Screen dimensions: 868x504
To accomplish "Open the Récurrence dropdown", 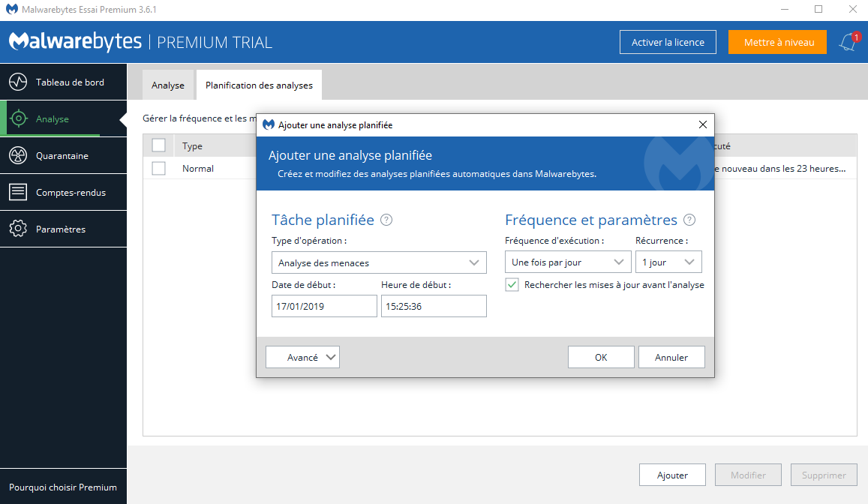I will pyautogui.click(x=668, y=262).
